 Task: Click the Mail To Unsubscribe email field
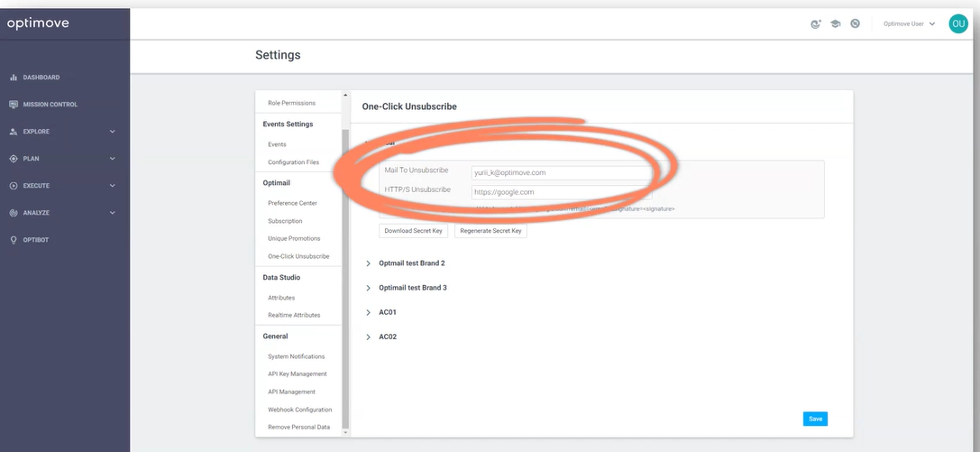[562, 173]
